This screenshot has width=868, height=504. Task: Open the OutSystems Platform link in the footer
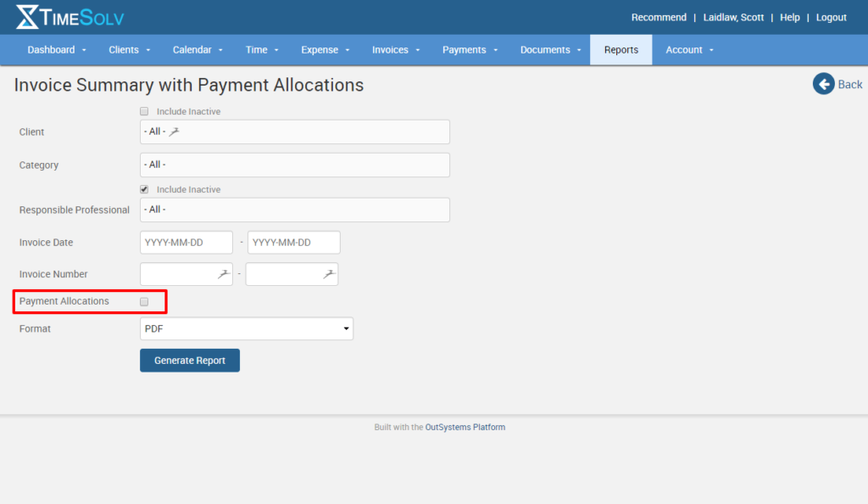465,427
